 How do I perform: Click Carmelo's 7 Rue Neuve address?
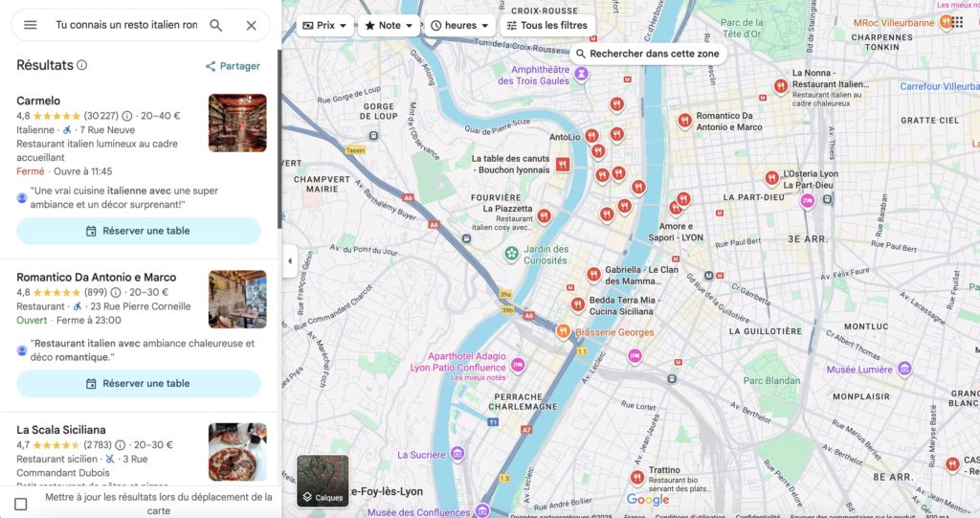tap(107, 130)
